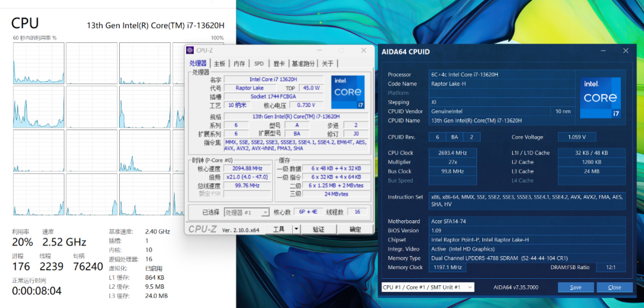Minimize the CPU-Z window
Screen dimensions: 644x308
click(320, 50)
